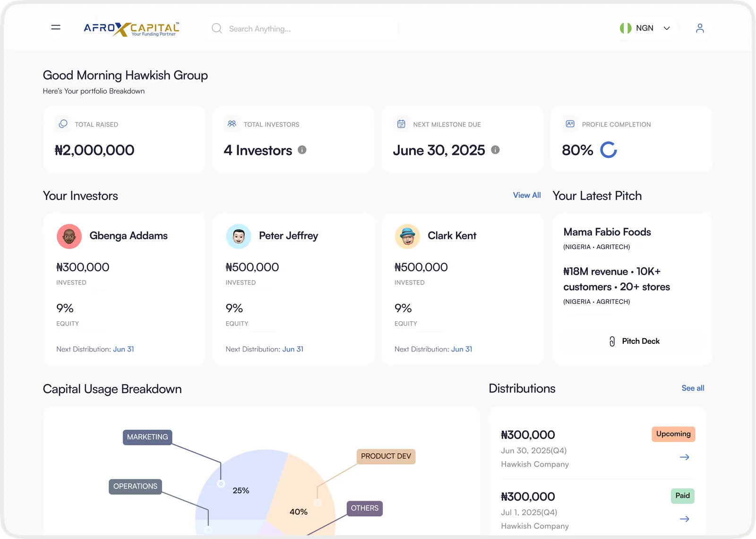Open the user profile icon

coord(700,28)
